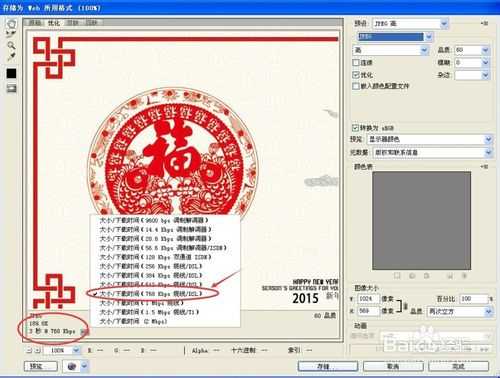Choose 2 Mbps menu entry
This screenshot has width=500, height=378.
(165, 321)
